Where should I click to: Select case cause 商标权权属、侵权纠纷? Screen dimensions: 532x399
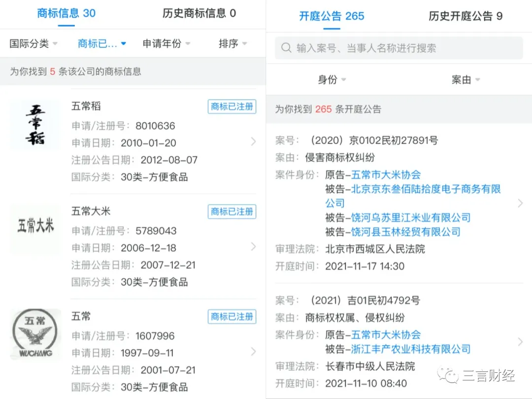tap(355, 318)
